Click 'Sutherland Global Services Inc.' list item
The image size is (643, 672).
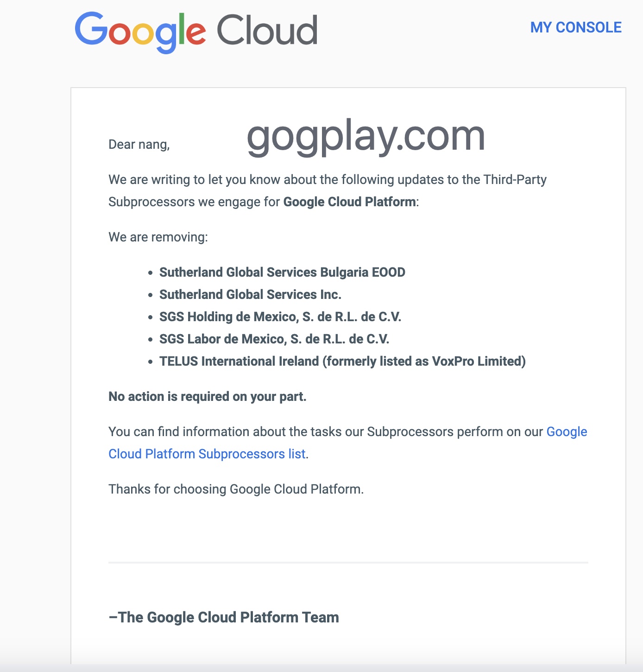point(250,294)
